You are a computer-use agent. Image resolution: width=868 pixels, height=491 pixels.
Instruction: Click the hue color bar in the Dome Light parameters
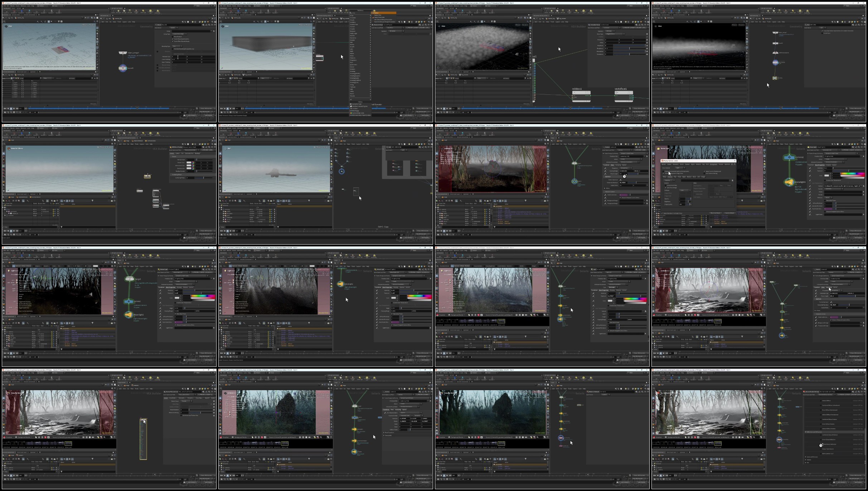[x=853, y=173]
